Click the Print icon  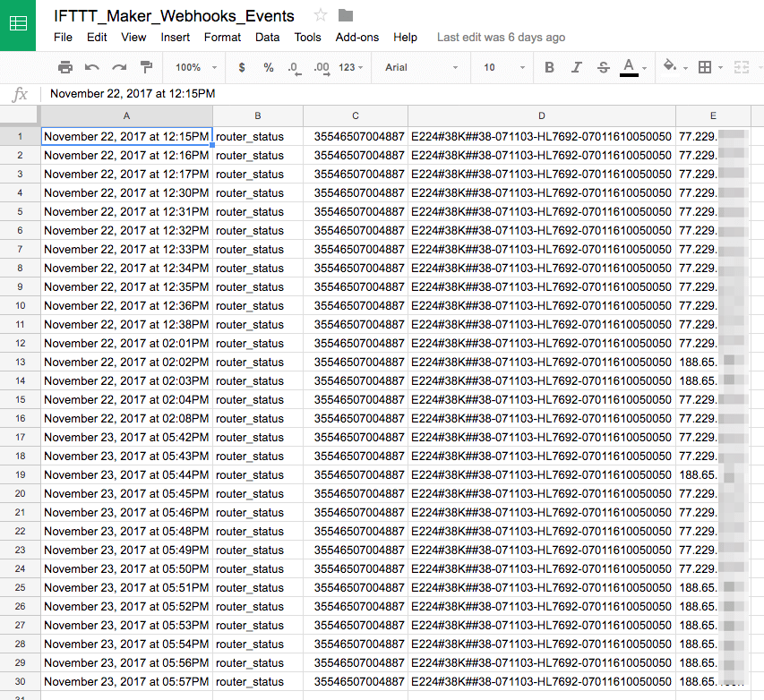(64, 67)
